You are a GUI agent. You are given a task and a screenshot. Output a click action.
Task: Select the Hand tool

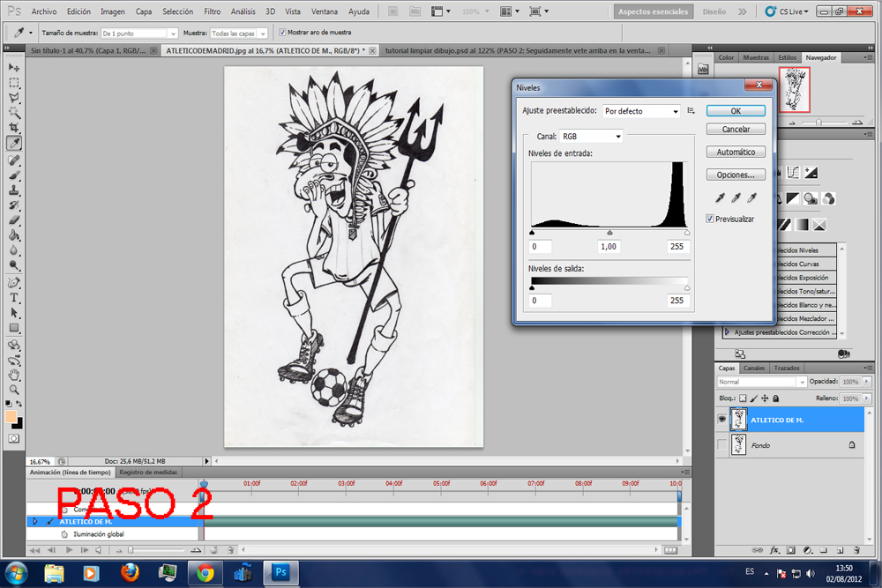pyautogui.click(x=14, y=375)
